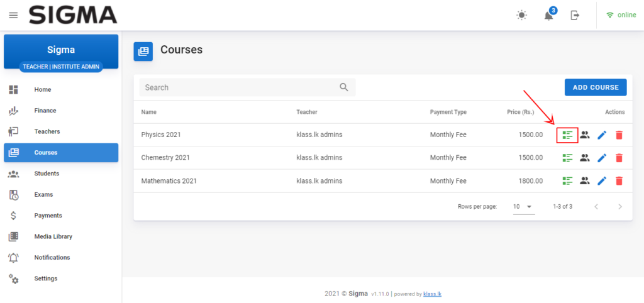Click the search magnifier icon
The height and width of the screenshot is (303, 644).
(344, 87)
